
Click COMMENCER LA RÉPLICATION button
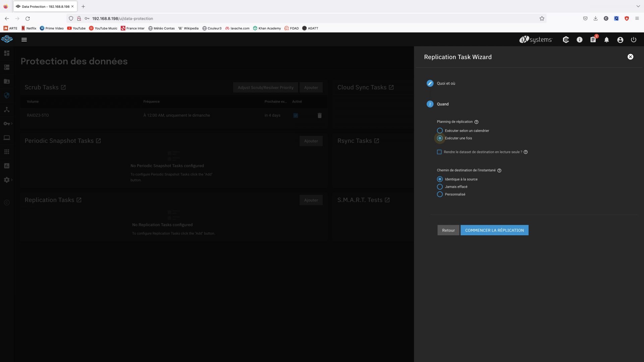point(494,230)
